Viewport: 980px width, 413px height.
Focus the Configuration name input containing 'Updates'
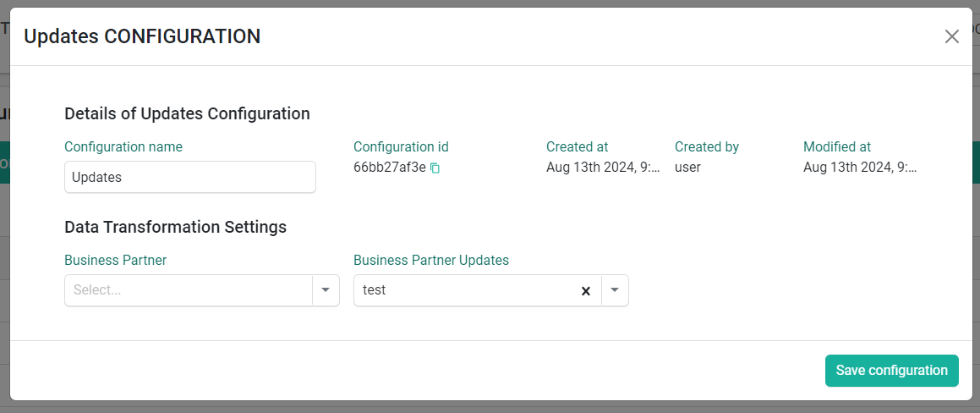pos(190,177)
